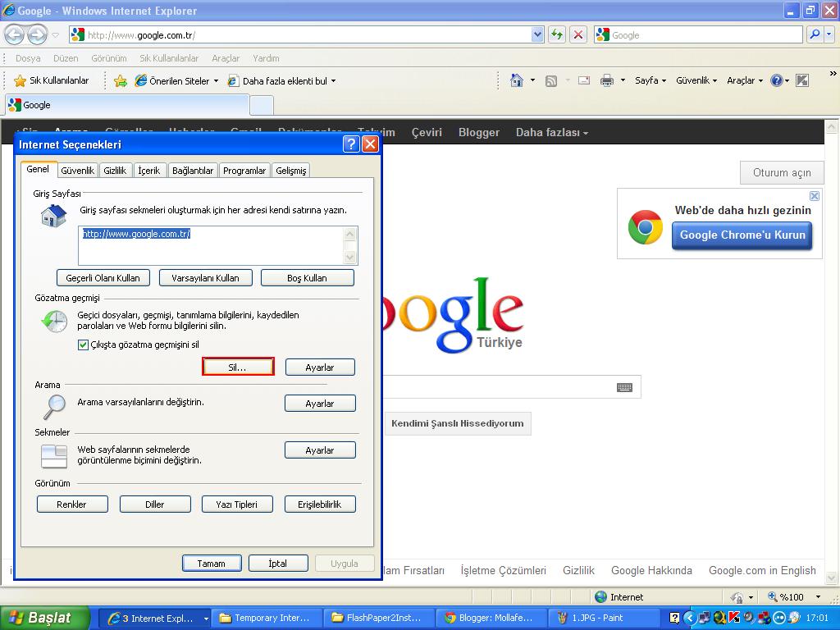Close the Chrome promotion box

click(815, 196)
